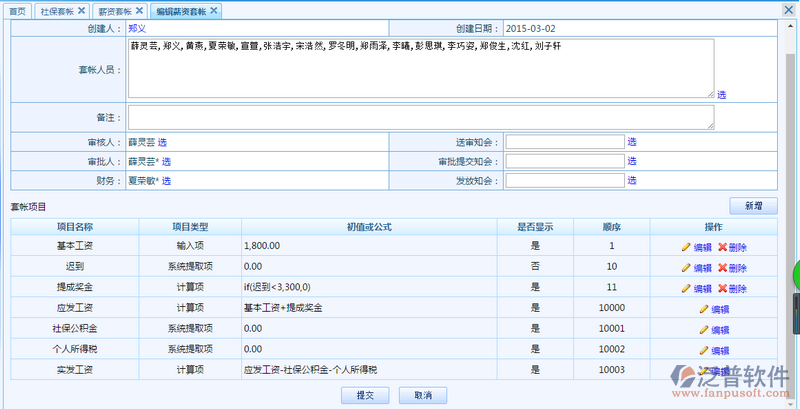Click the 项目类型 column header

coord(190,227)
